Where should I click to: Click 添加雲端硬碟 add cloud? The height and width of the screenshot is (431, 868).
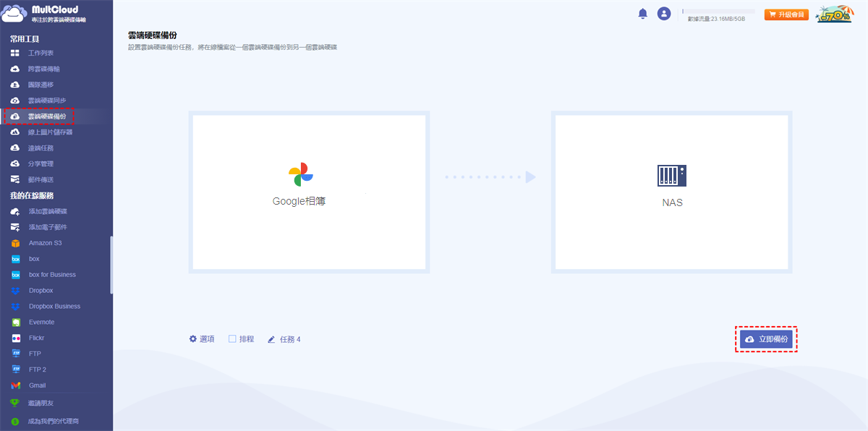click(x=39, y=211)
